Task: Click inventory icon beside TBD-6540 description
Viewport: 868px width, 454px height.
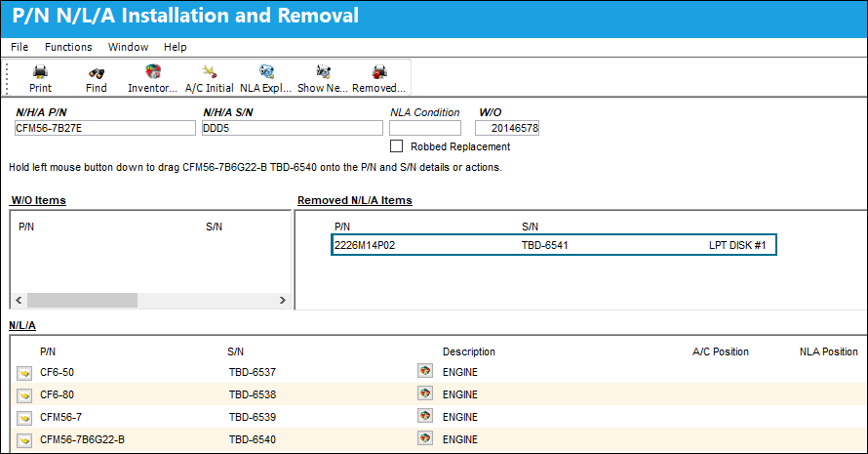Action: click(425, 438)
